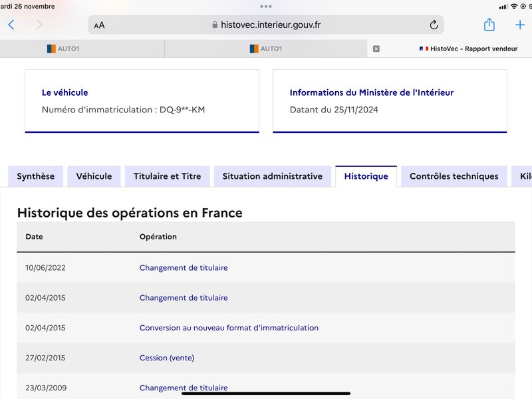Click Cession (vente) operation
The height and width of the screenshot is (399, 532).
coord(167,358)
